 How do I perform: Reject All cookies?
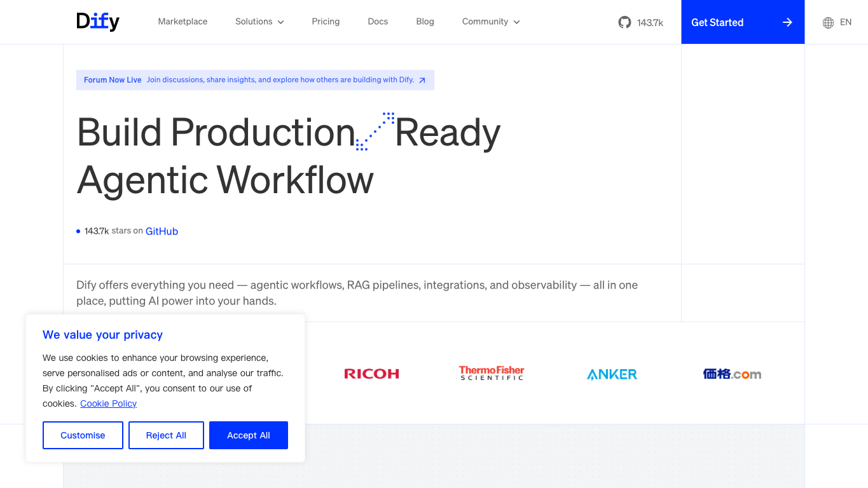tap(166, 435)
